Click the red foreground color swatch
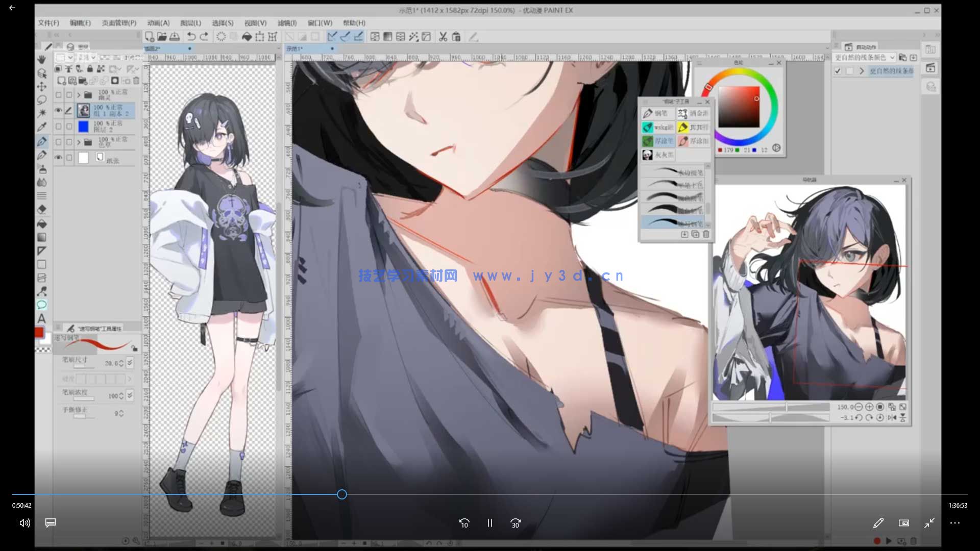980x551 pixels. 39,333
